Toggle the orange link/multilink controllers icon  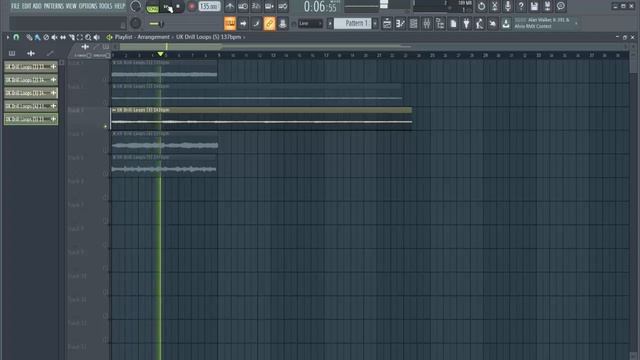(269, 24)
